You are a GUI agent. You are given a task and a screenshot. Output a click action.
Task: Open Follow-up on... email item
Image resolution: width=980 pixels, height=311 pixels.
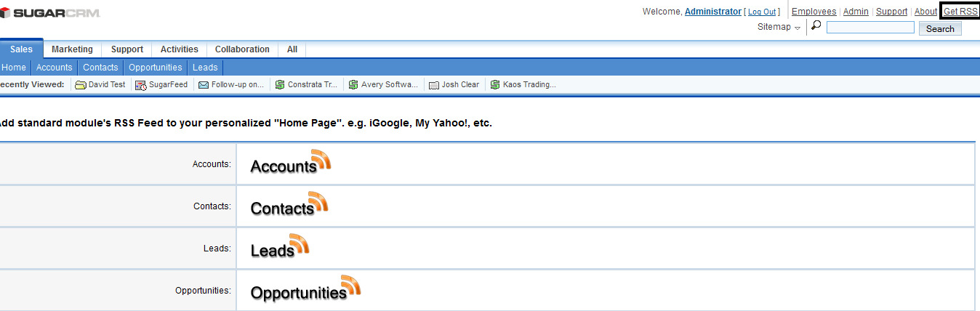click(x=231, y=84)
